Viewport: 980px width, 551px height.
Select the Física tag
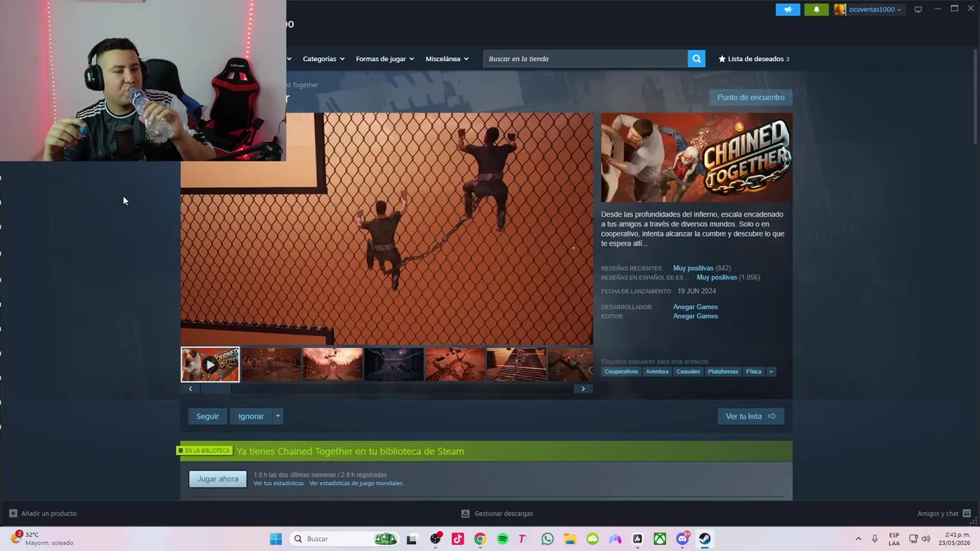[754, 372]
